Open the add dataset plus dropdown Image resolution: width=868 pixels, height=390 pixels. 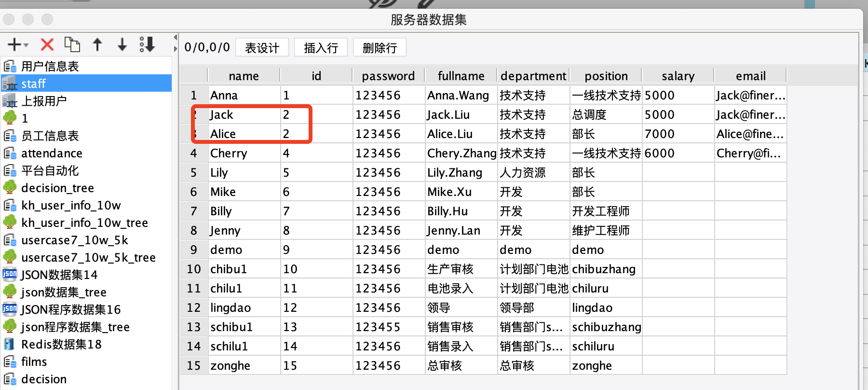[18, 45]
